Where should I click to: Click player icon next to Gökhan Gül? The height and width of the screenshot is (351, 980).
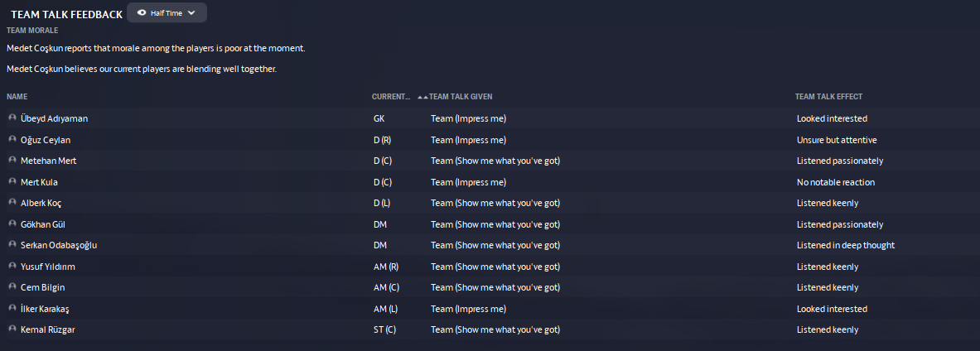pyautogui.click(x=12, y=224)
